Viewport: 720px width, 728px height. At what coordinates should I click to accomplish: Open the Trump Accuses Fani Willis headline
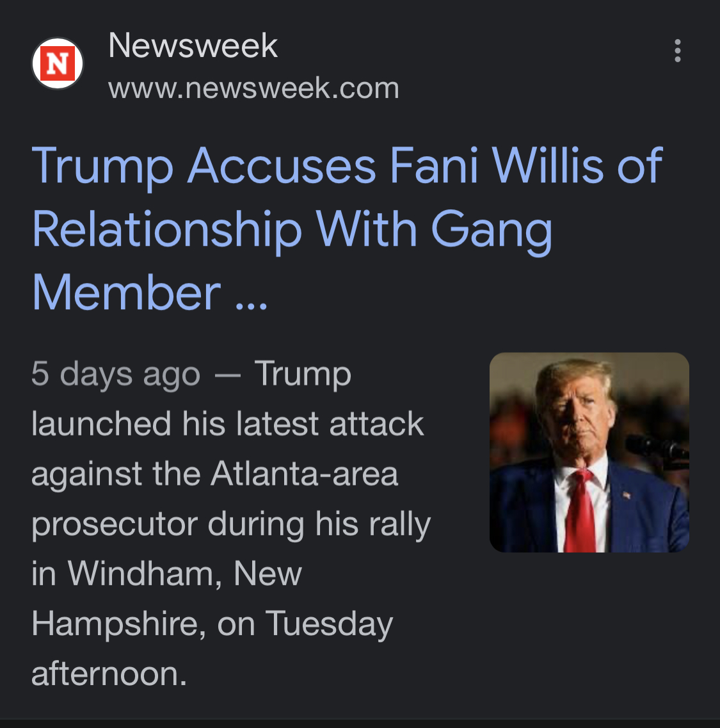coord(347,229)
